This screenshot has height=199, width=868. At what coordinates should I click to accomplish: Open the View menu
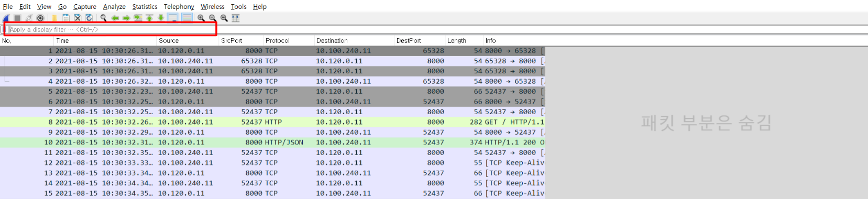point(44,6)
